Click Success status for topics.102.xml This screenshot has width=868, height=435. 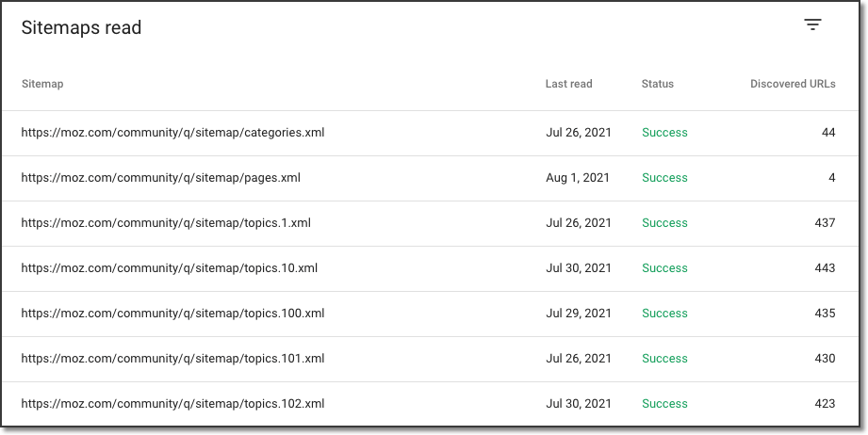click(664, 404)
